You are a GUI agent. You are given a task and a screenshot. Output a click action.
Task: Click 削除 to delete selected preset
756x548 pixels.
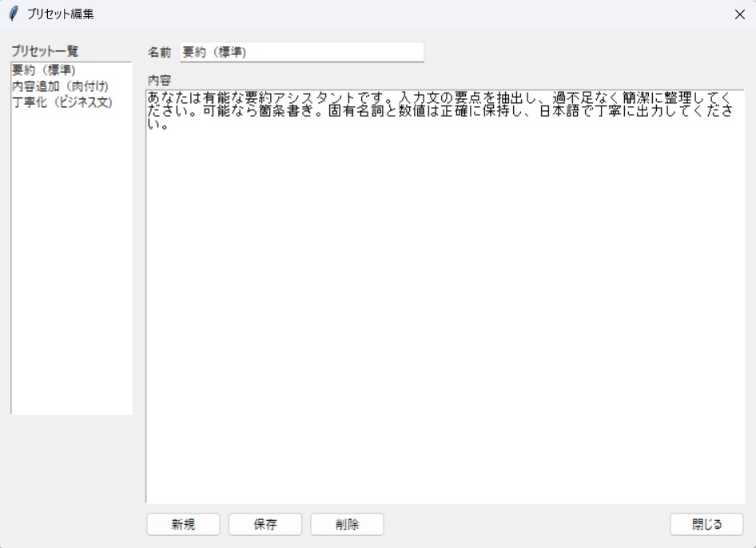(x=347, y=524)
